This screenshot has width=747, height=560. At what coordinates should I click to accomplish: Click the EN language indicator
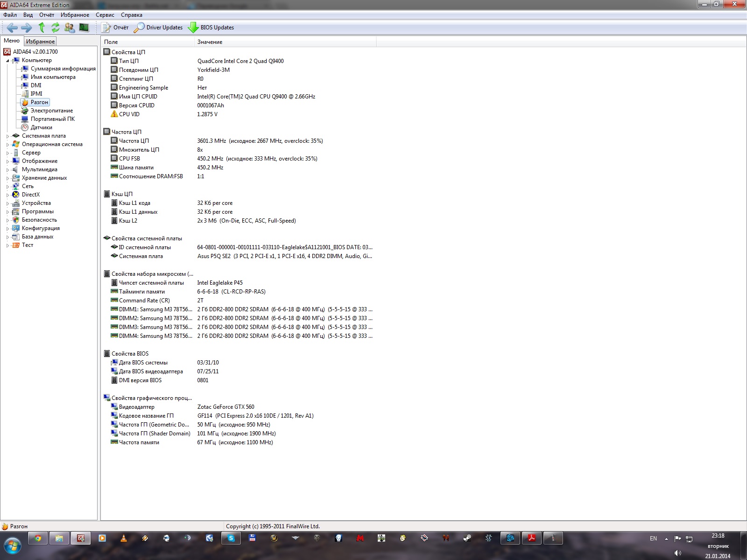coord(653,539)
